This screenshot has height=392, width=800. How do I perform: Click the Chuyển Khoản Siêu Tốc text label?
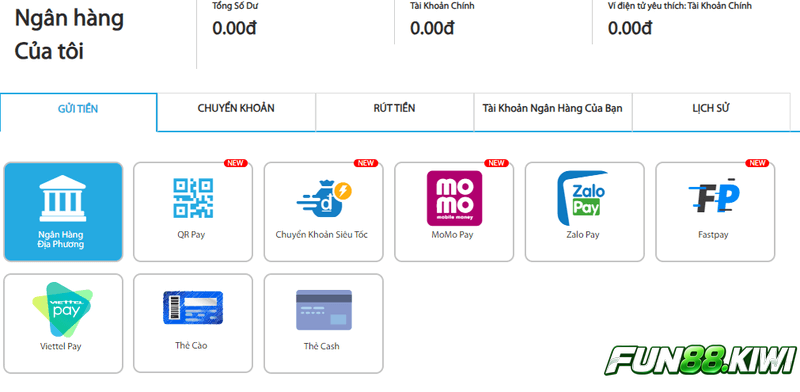(x=321, y=235)
